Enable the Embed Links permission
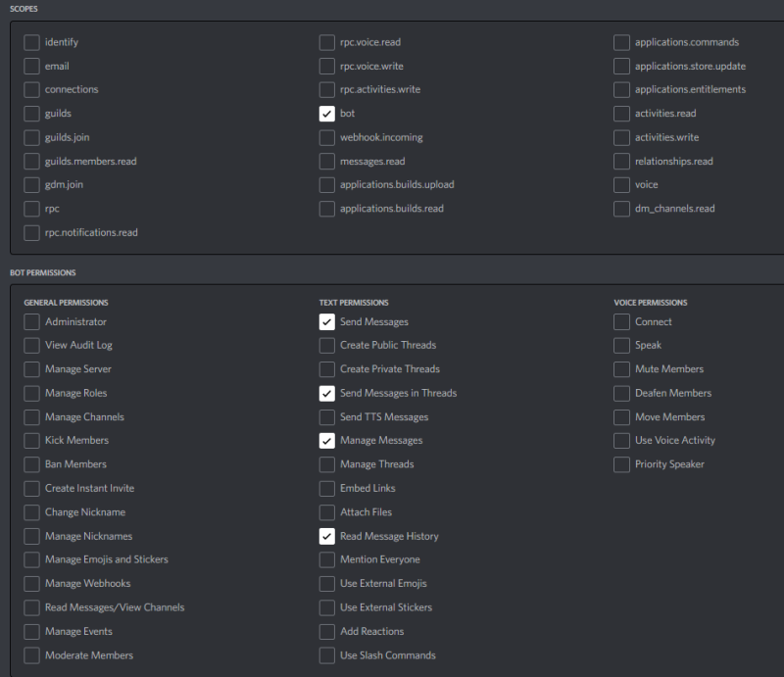Image resolution: width=784 pixels, height=677 pixels. (326, 488)
